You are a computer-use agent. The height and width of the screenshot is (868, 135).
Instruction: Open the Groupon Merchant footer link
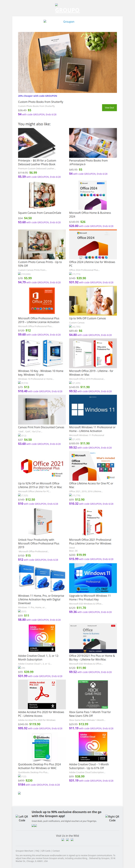[x=24, y=851]
